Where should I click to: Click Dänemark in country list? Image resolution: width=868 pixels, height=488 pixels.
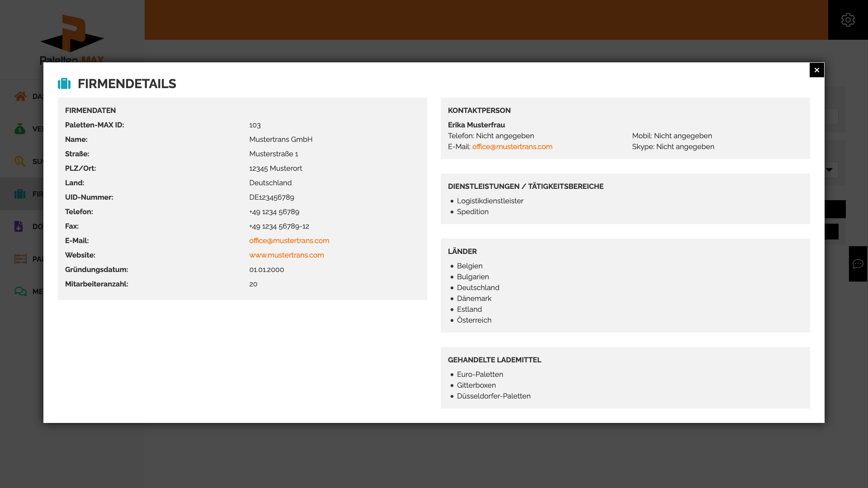474,299
